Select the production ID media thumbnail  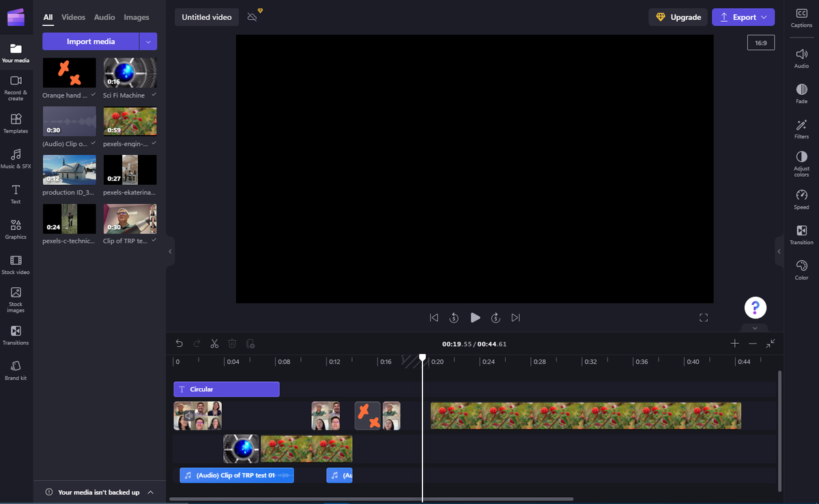(69, 170)
